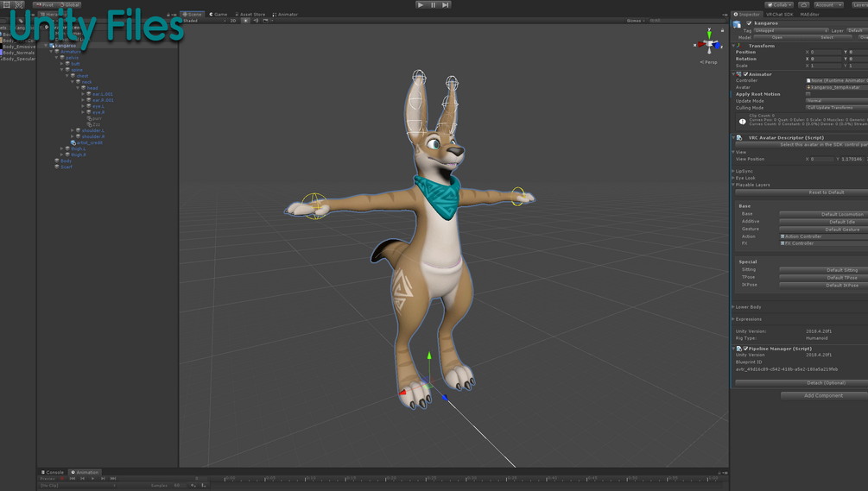Viewport: 868px width, 491px height.
Task: Go to first keyframe in Animation panel
Action: click(x=72, y=478)
